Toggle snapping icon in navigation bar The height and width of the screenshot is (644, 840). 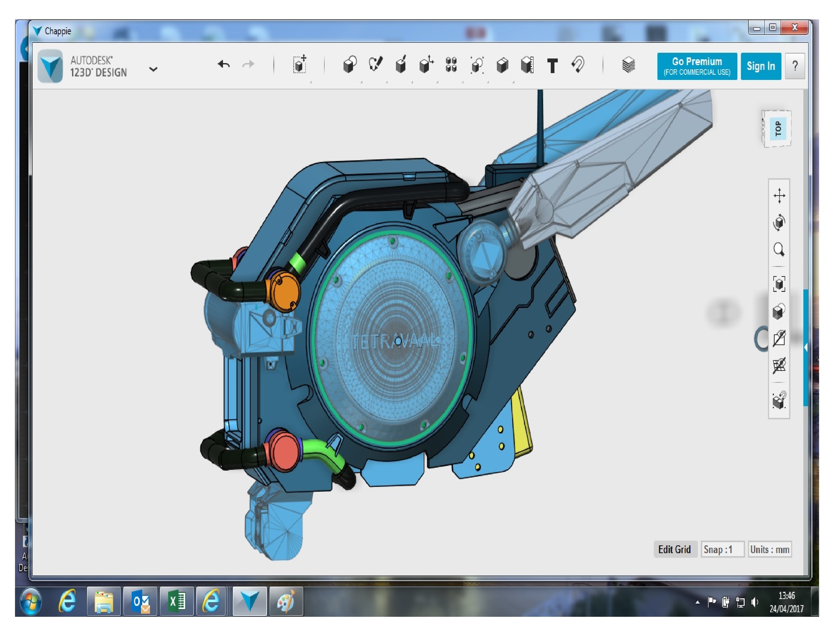click(779, 400)
